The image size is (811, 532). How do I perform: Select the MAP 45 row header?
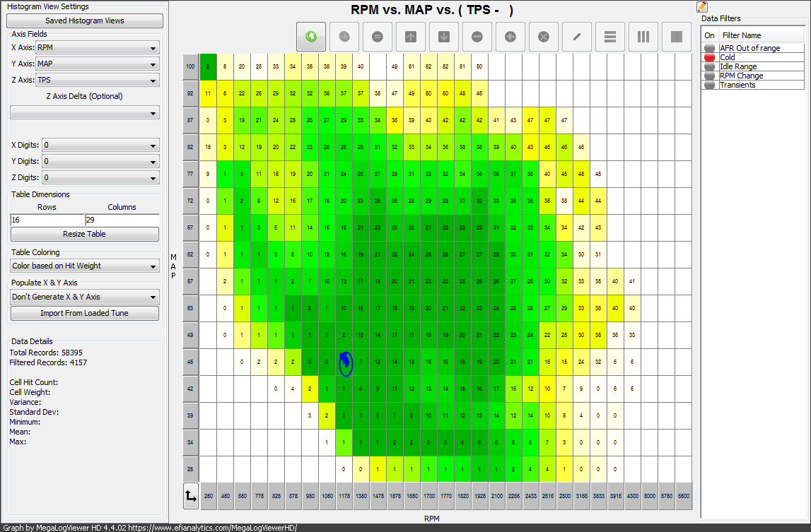[x=190, y=362]
